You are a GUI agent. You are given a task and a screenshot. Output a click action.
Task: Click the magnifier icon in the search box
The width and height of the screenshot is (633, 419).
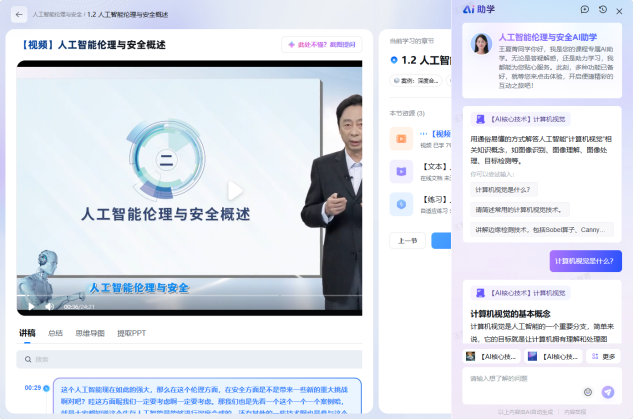point(28,359)
